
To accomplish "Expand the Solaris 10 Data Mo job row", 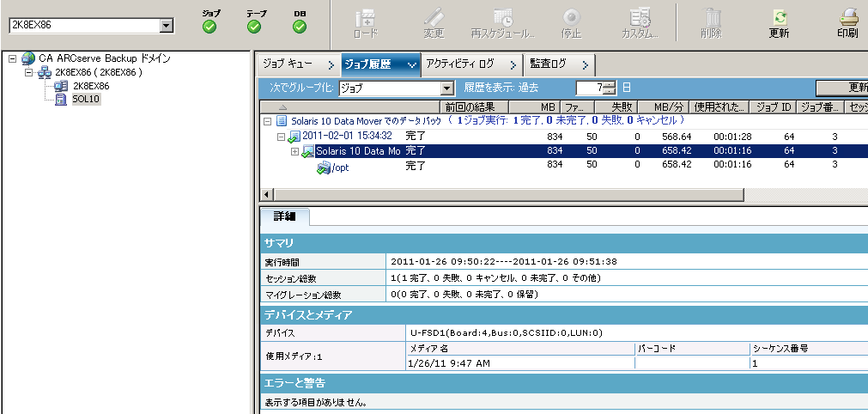I will pos(294,151).
